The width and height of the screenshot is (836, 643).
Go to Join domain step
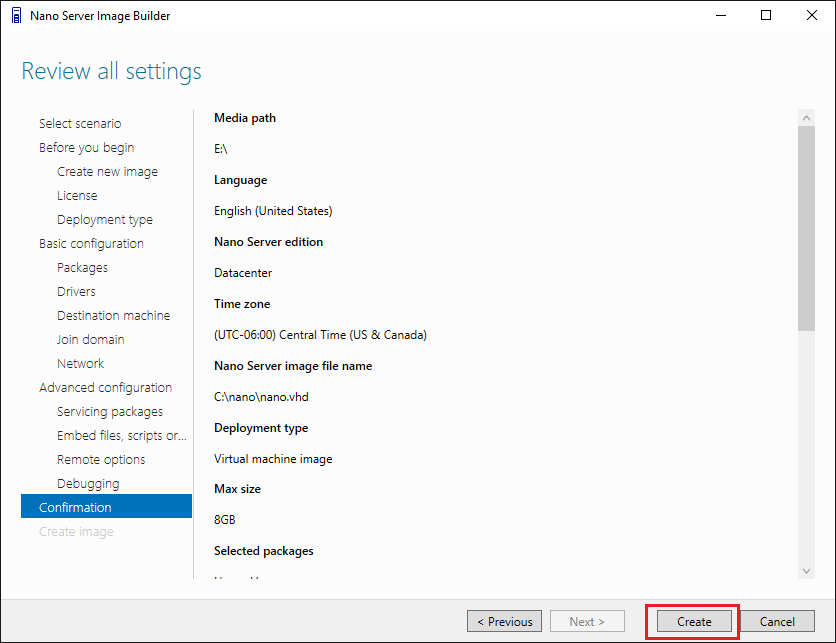click(x=90, y=340)
